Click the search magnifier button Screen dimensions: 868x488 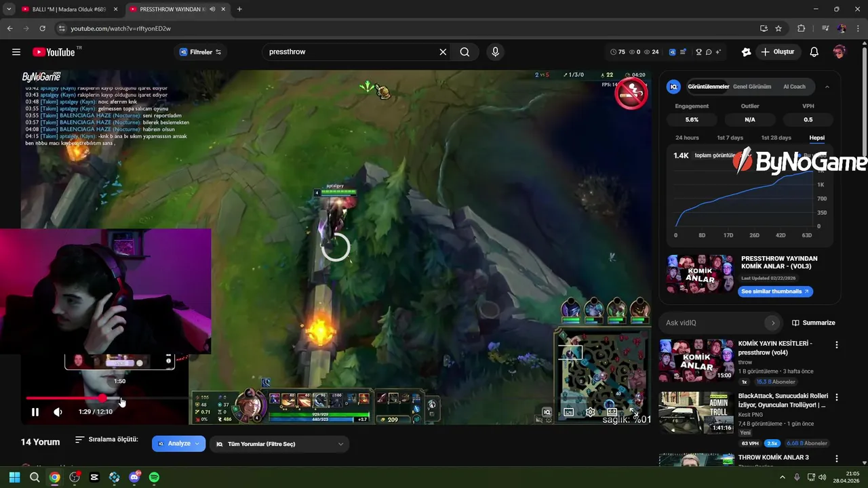click(x=465, y=52)
